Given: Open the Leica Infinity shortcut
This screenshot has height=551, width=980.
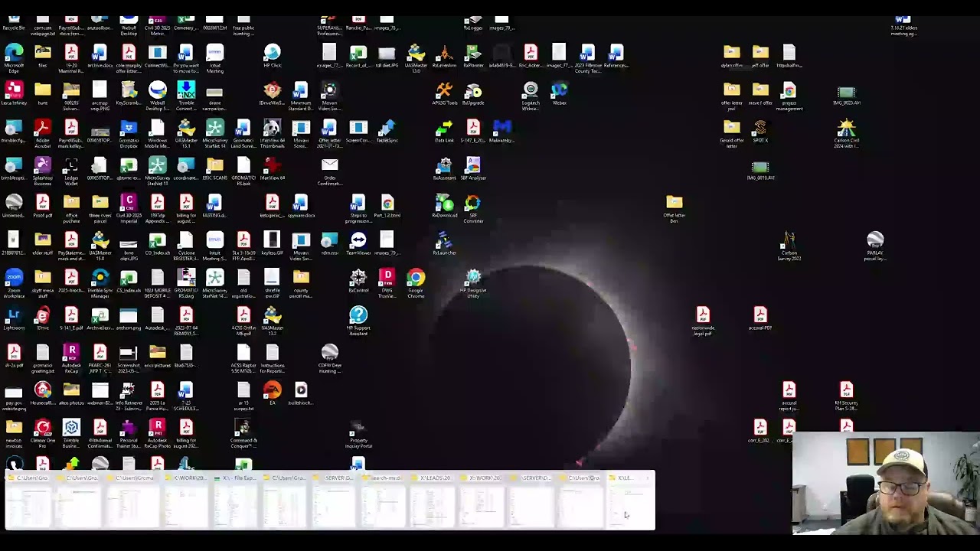Looking at the screenshot, I should pyautogui.click(x=14, y=91).
